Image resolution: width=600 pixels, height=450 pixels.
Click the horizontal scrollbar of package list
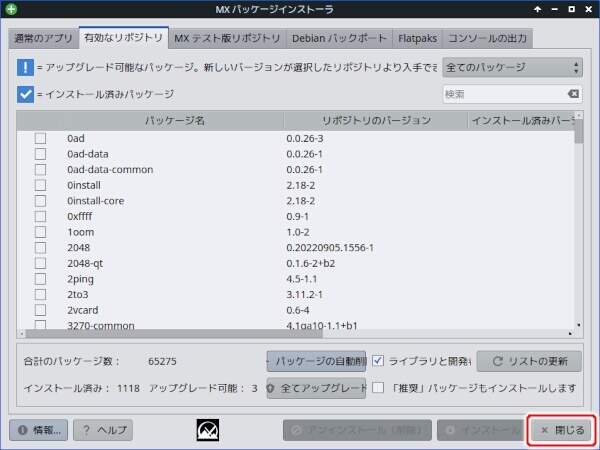click(174, 334)
